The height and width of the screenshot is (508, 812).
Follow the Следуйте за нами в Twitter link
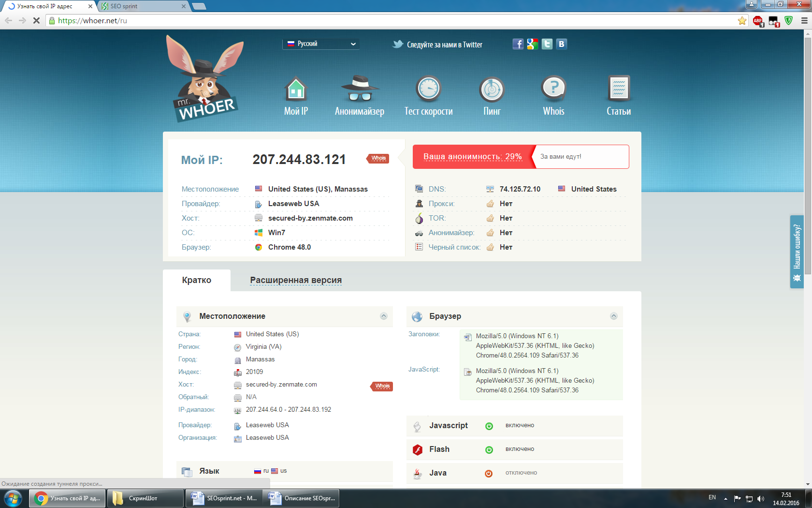[x=437, y=45]
